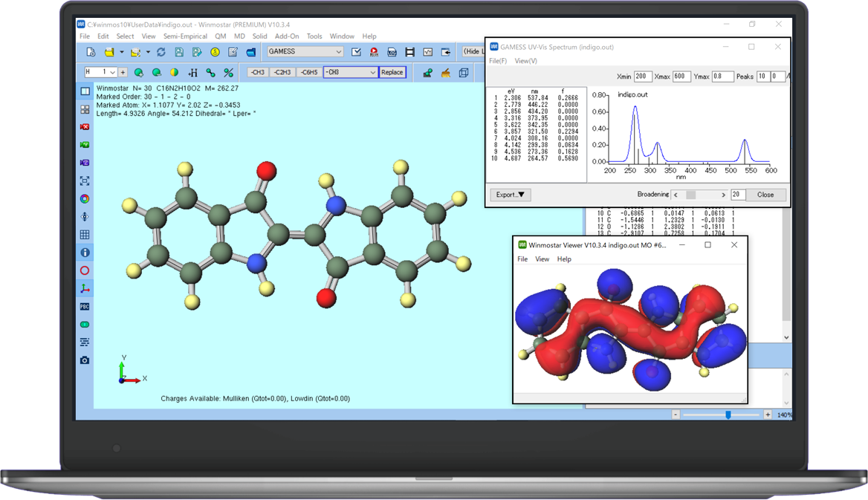The height and width of the screenshot is (500, 868).
Task: Open the Export dropdown in the spectrum window
Action: pyautogui.click(x=509, y=194)
